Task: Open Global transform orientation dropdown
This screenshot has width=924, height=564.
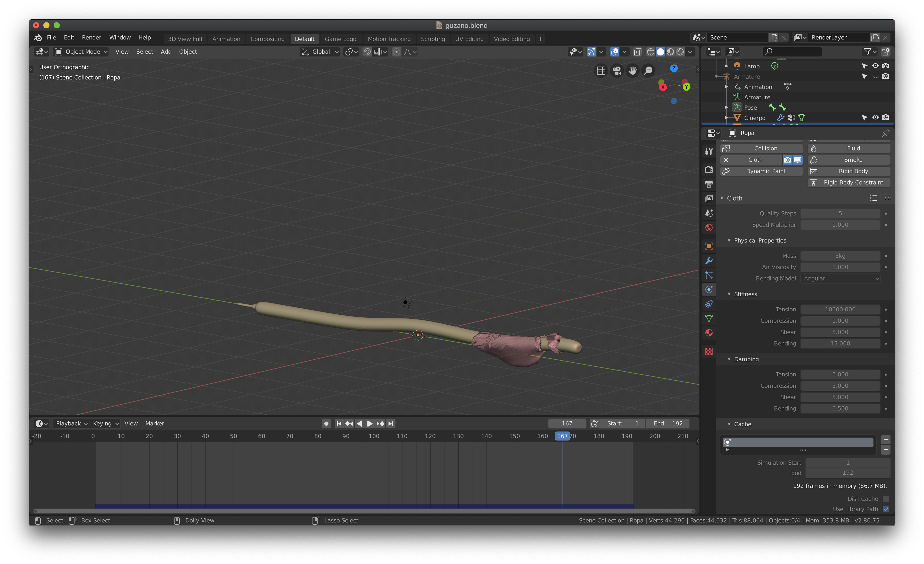Action: [x=320, y=52]
